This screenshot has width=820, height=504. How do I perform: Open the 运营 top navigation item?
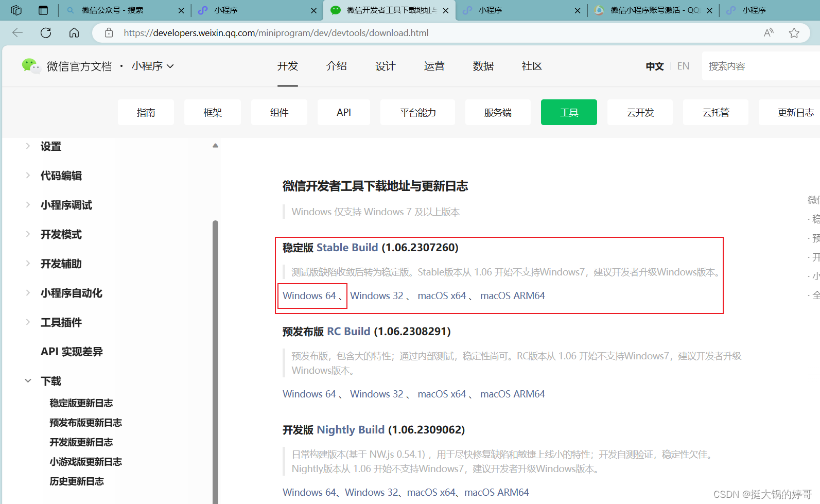[434, 66]
